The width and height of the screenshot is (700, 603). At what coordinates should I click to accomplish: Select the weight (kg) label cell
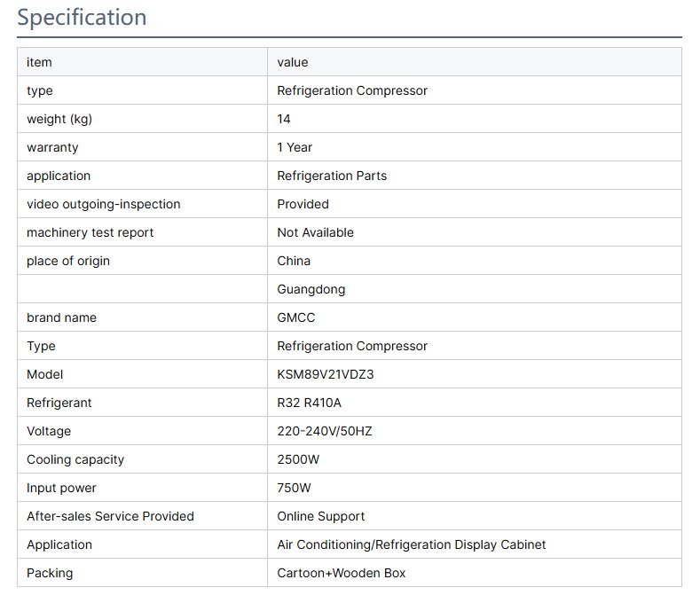(x=59, y=119)
